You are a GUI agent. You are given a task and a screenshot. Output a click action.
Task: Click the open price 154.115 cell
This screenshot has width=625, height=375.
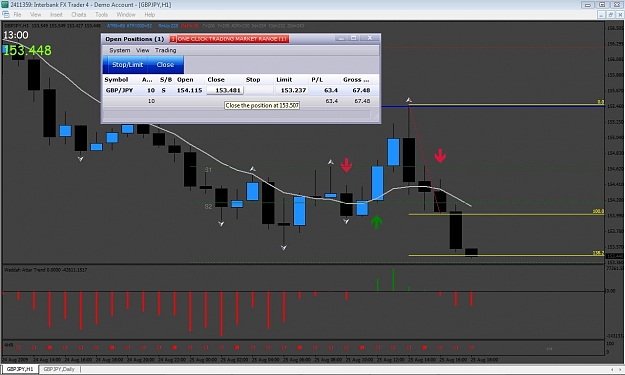click(x=189, y=90)
